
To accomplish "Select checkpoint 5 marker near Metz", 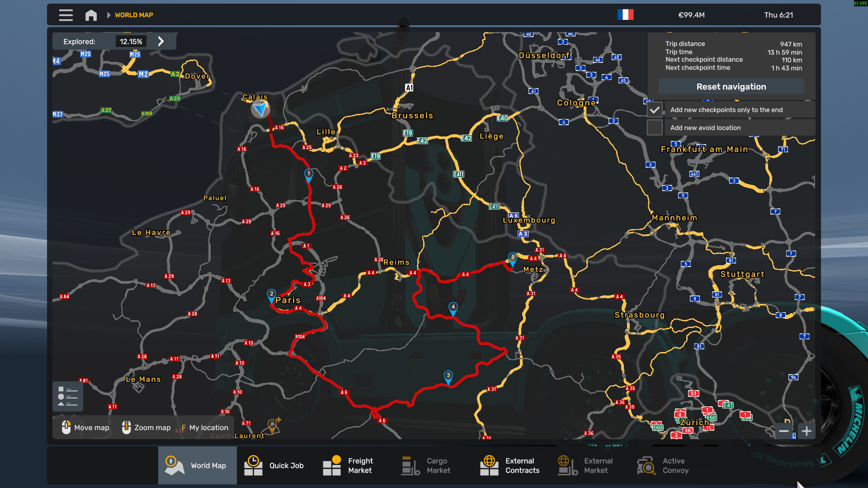I will [x=513, y=259].
